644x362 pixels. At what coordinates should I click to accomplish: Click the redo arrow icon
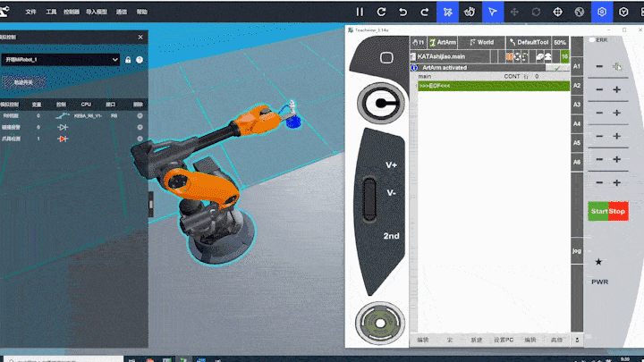(425, 13)
